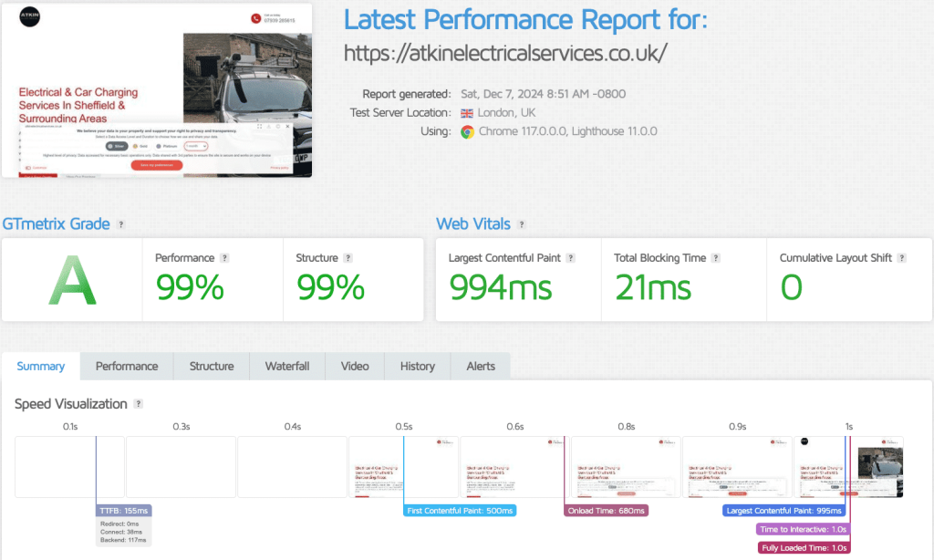
Task: Click the filmstrip frame under 0.6s
Action: click(515, 467)
